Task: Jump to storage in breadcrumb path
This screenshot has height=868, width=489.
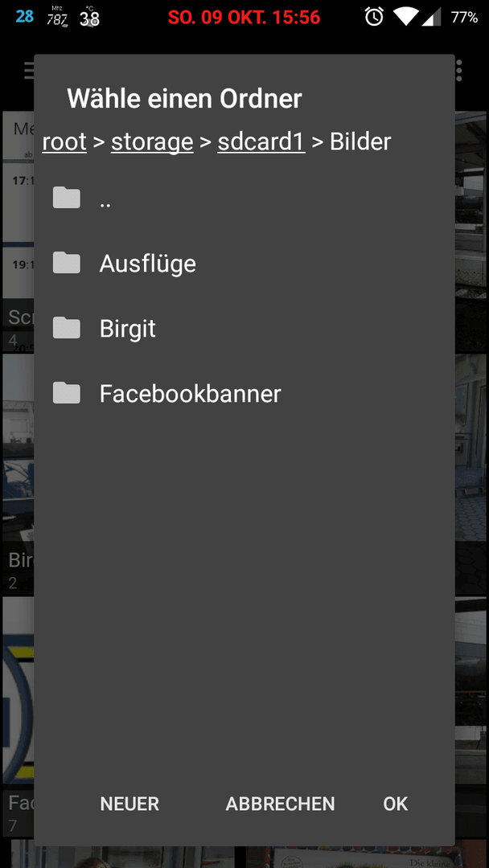Action: point(152,141)
